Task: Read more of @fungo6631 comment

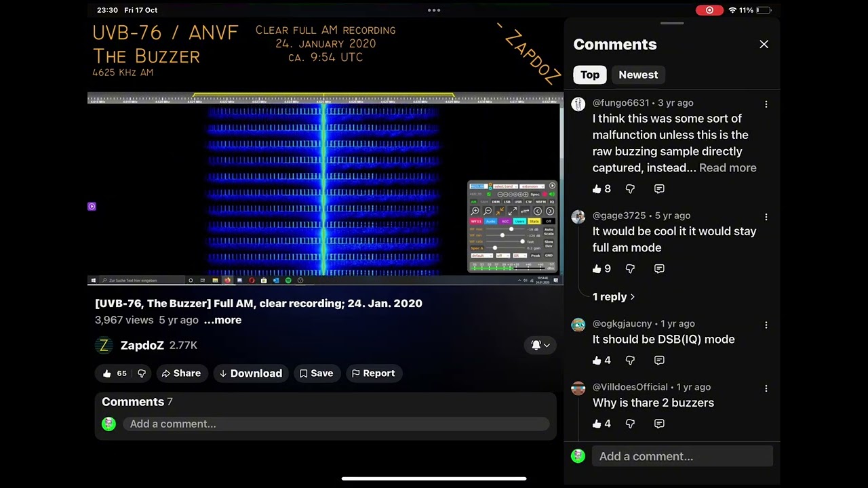Action: [728, 168]
